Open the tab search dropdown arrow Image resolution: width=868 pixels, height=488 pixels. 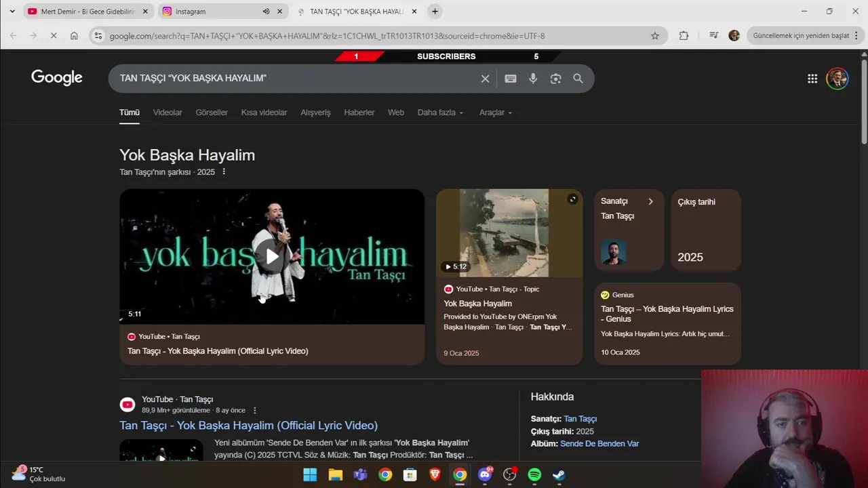12,12
